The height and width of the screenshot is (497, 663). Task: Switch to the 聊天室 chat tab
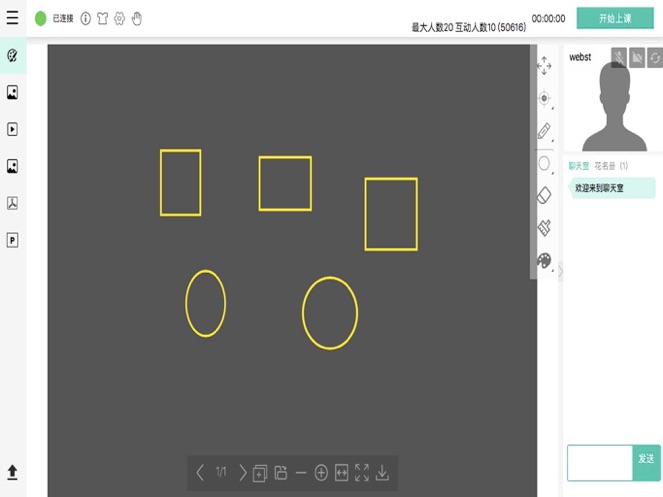pyautogui.click(x=579, y=166)
